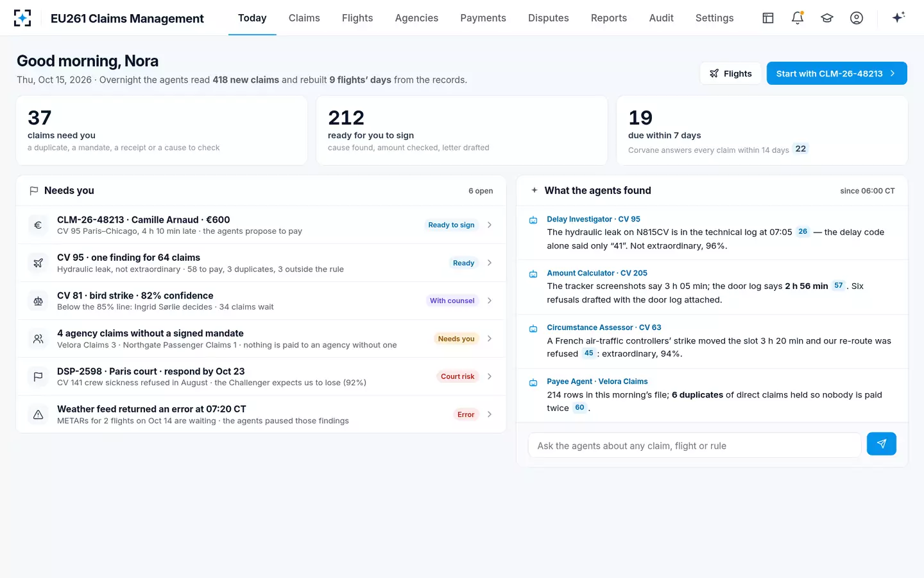This screenshot has width=924, height=578.
Task: Open the notifications bell
Action: (798, 18)
